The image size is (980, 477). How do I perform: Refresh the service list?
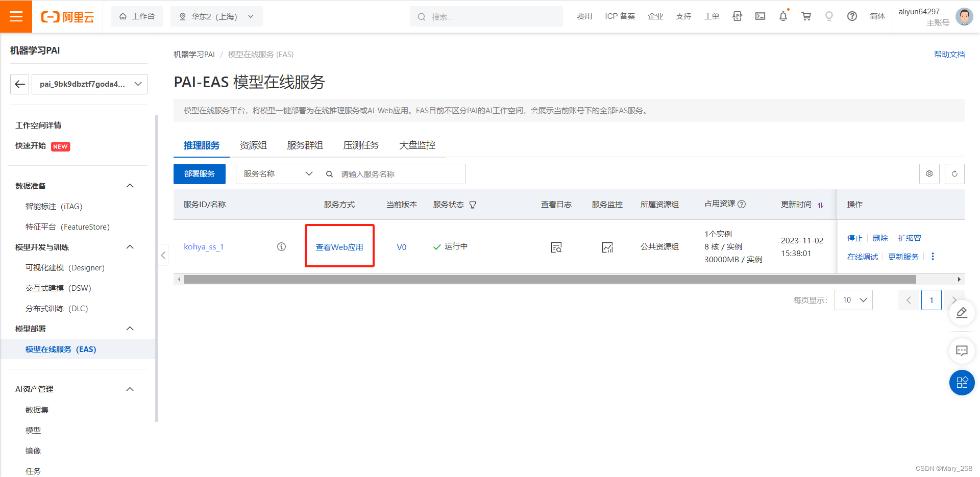[x=954, y=173]
